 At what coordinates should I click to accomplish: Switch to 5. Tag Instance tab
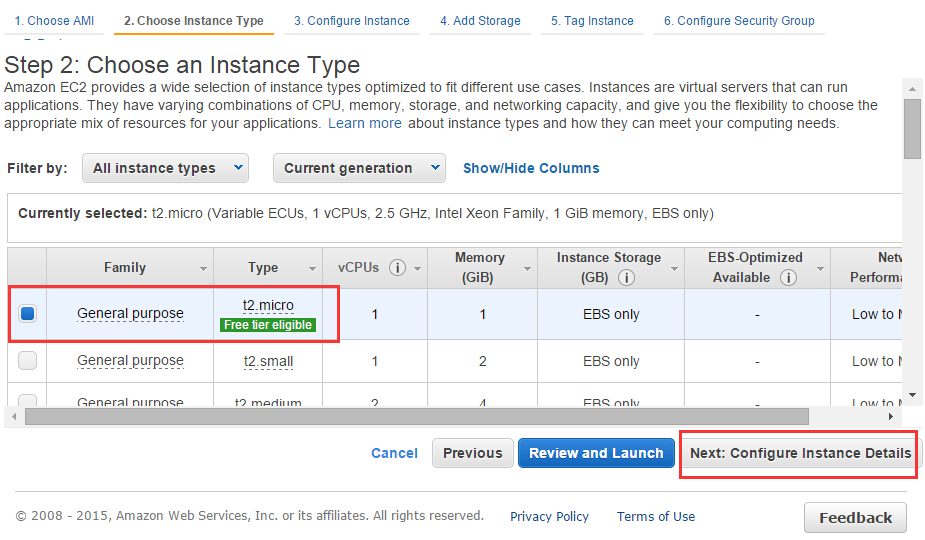pos(592,21)
